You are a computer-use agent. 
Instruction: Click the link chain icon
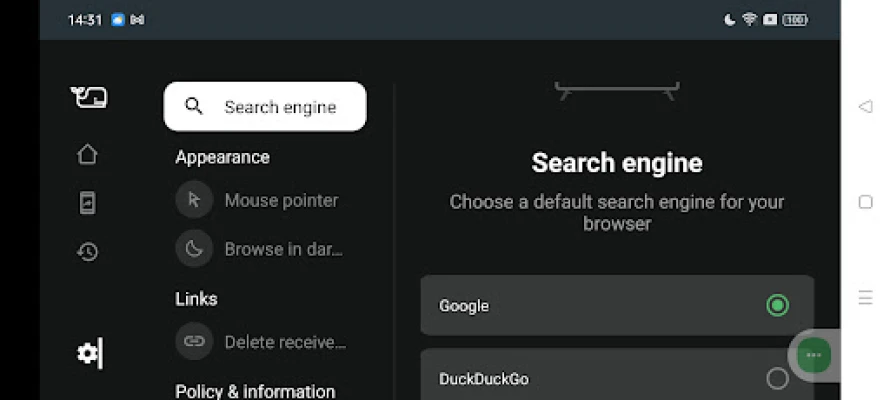tap(194, 341)
